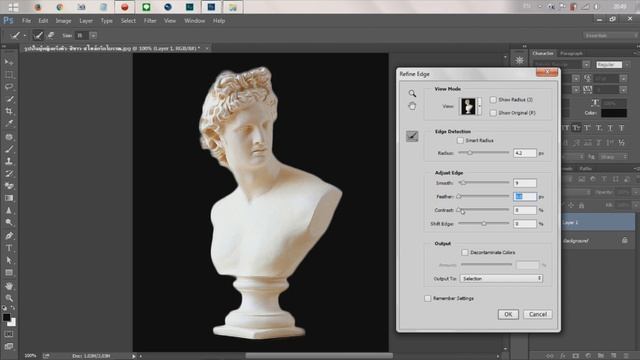Open the Edit menu
This screenshot has width=640, height=360.
[43, 20]
